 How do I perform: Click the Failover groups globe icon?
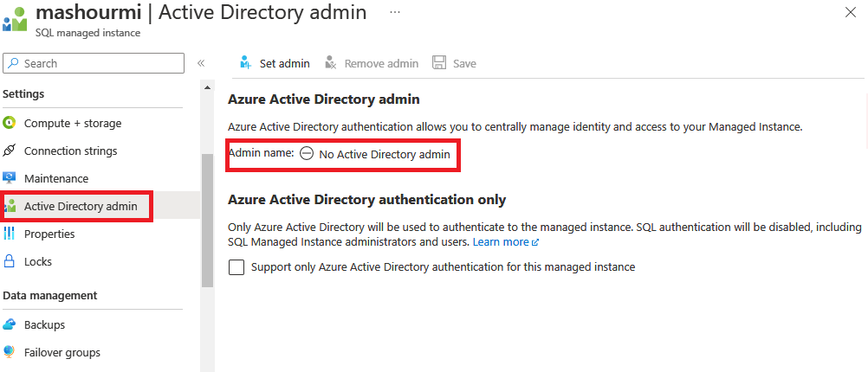pyautogui.click(x=10, y=352)
